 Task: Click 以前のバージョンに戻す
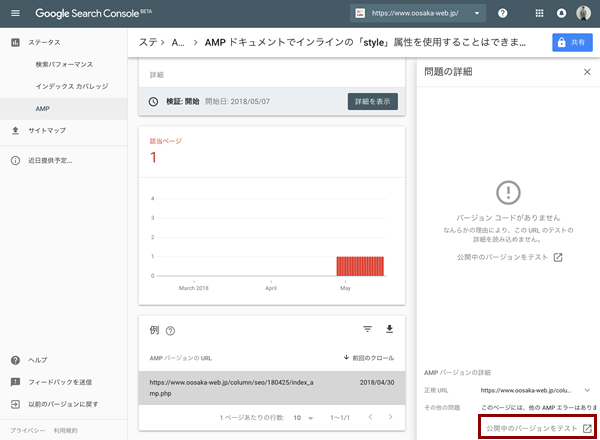pos(63,404)
